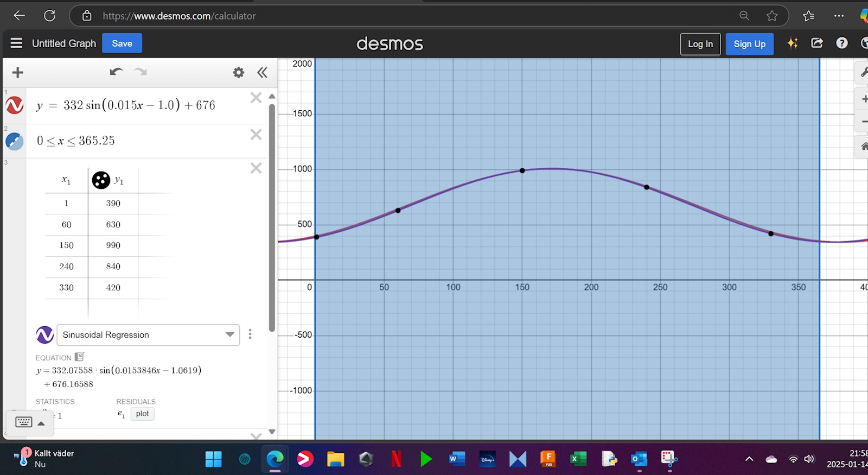The height and width of the screenshot is (475, 868).
Task: Open the Share Graph icon
Action: tap(817, 43)
